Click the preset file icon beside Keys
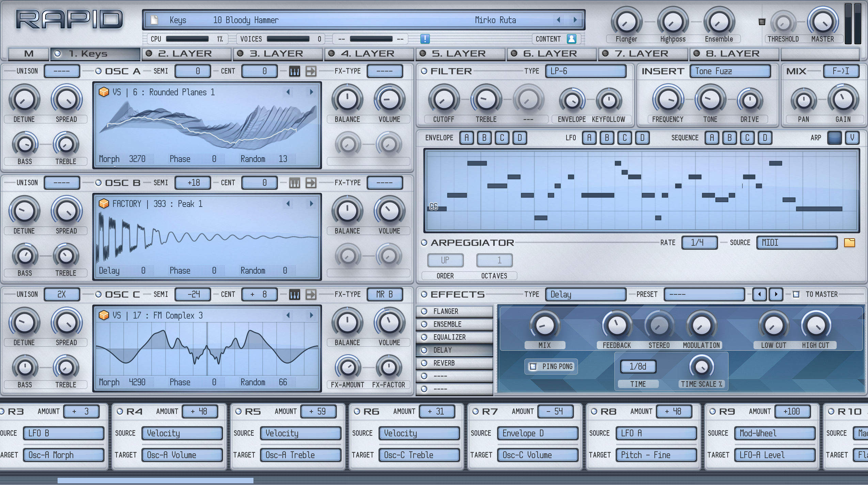Screen dimensions: 868x485 pos(154,20)
